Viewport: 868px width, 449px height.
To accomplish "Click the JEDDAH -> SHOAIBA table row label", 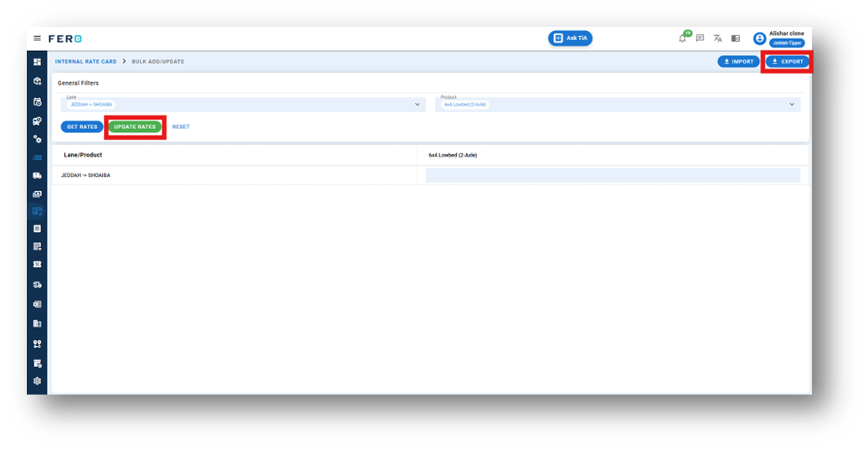I will (x=86, y=175).
